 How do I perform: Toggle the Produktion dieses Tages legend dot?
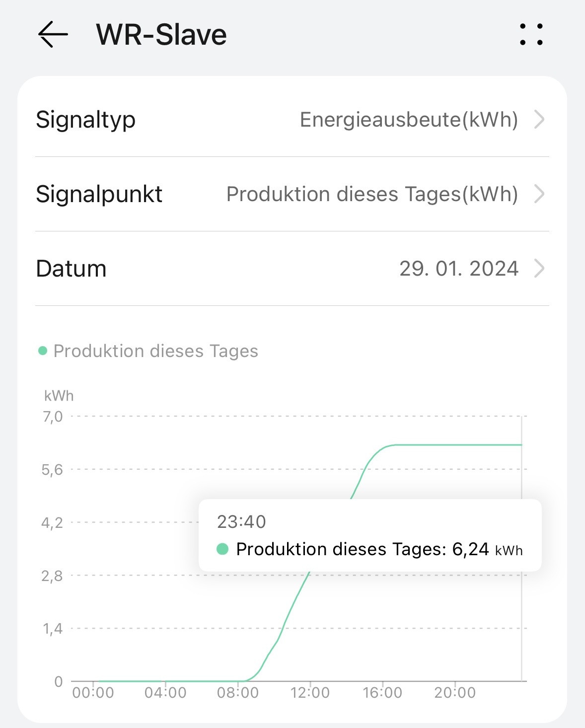tap(43, 351)
